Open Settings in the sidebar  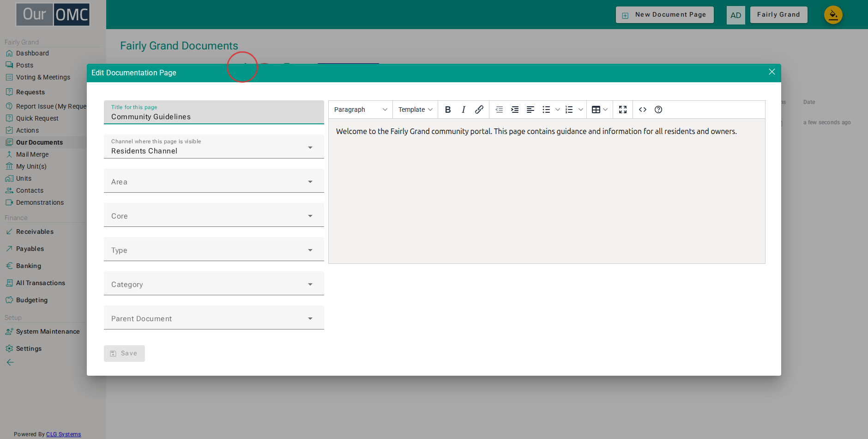coord(29,348)
